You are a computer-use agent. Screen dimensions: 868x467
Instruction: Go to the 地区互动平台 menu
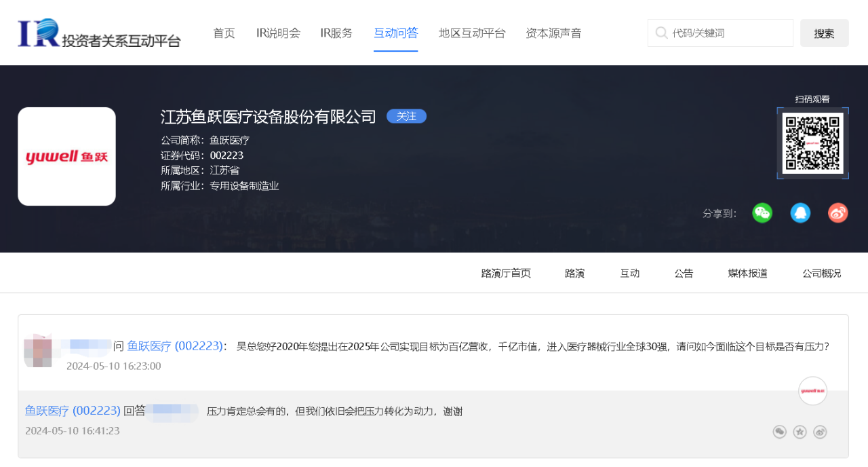click(472, 33)
